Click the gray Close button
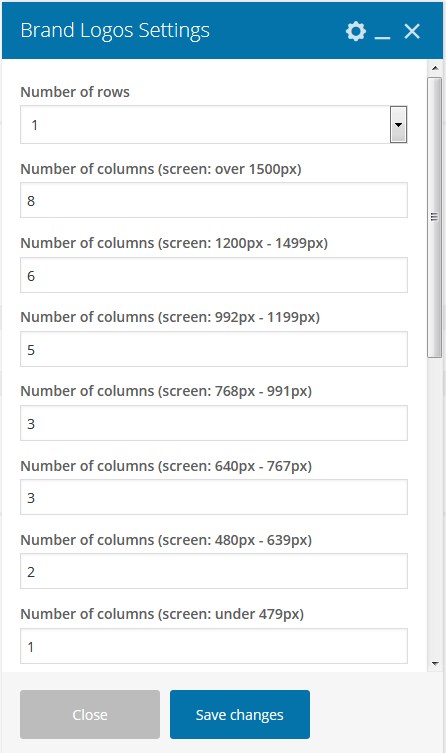The height and width of the screenshot is (753, 446). [x=90, y=715]
